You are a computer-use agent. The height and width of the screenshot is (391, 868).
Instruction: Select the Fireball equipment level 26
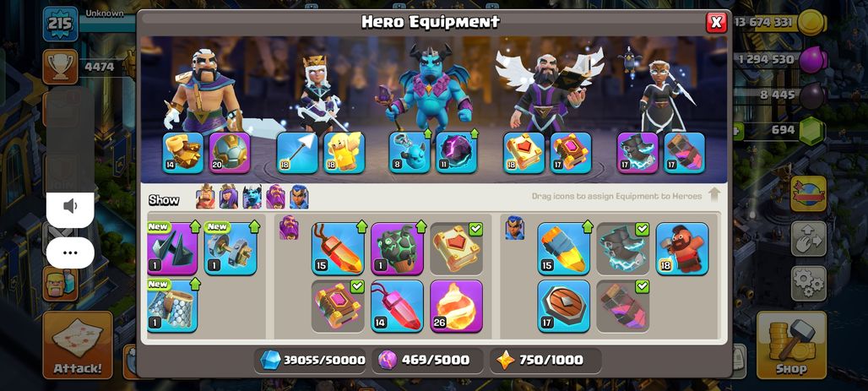pyautogui.click(x=456, y=307)
